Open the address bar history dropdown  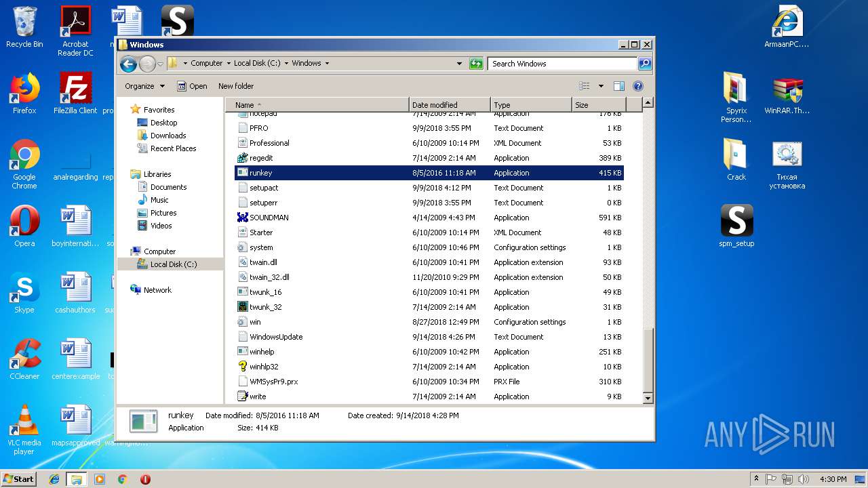tap(460, 64)
